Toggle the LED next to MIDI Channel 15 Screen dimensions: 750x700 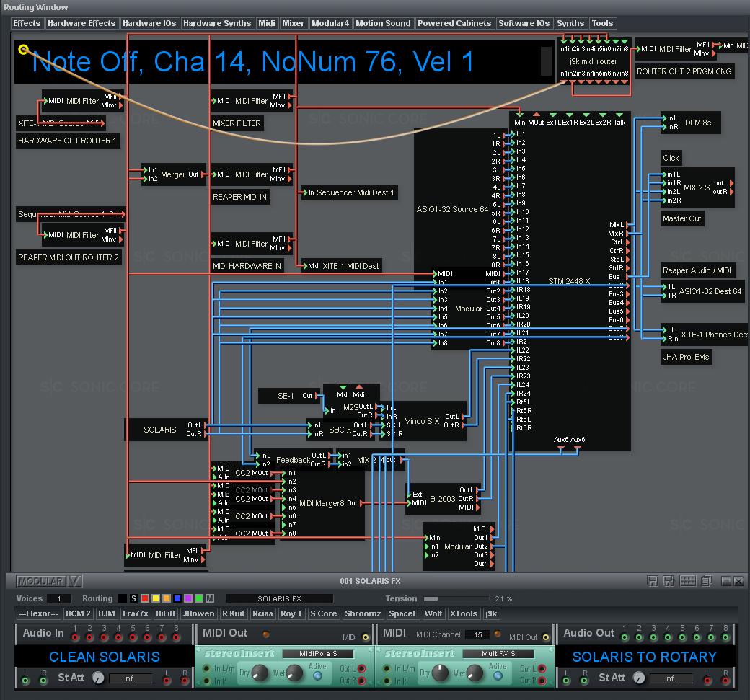(498, 634)
